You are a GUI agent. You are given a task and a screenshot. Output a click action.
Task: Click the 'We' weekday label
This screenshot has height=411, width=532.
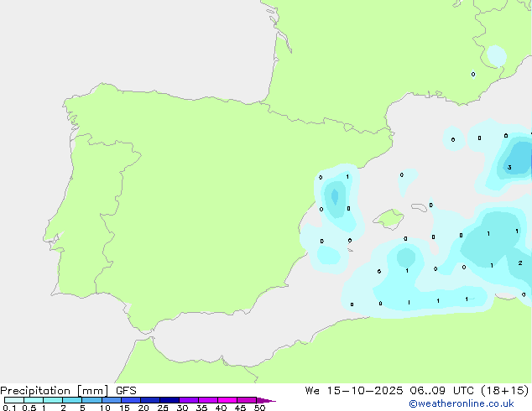(x=312, y=391)
